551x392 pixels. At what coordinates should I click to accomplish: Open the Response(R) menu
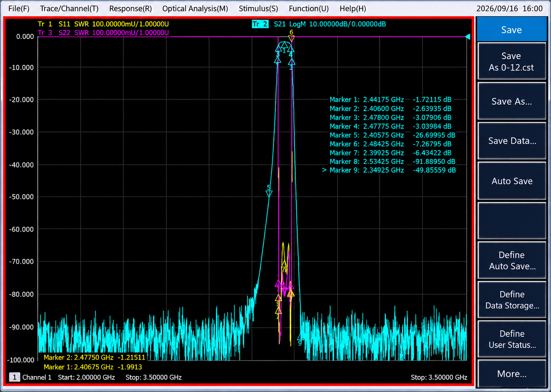130,9
